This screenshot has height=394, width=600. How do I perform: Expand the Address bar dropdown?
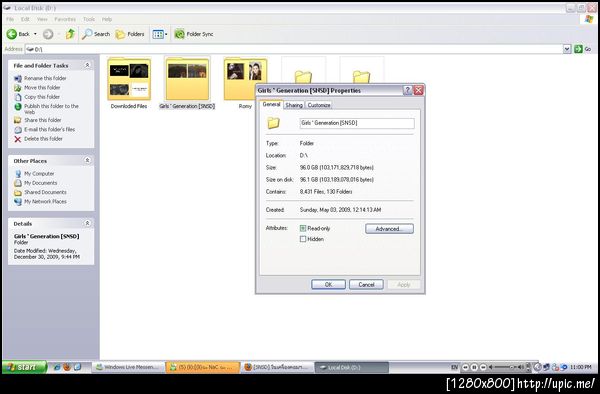[x=567, y=49]
